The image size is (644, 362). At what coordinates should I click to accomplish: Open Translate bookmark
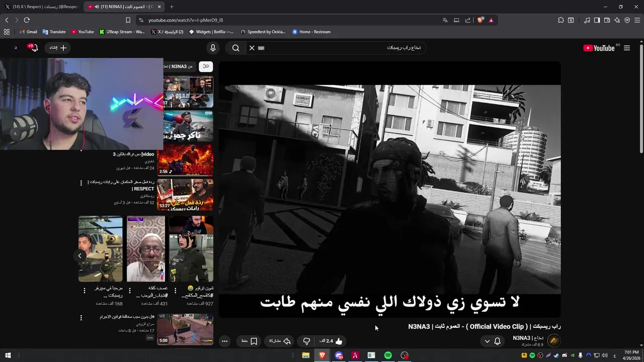[54, 32]
